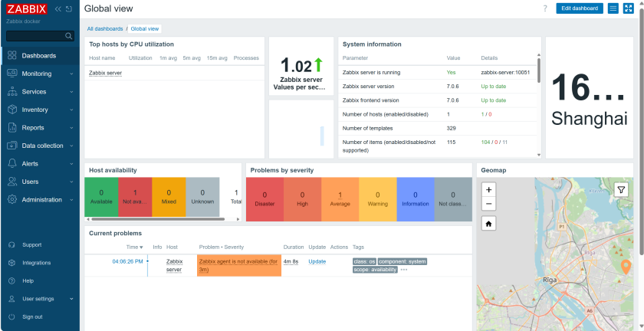Select Sign out in the sidebar

[x=32, y=316]
